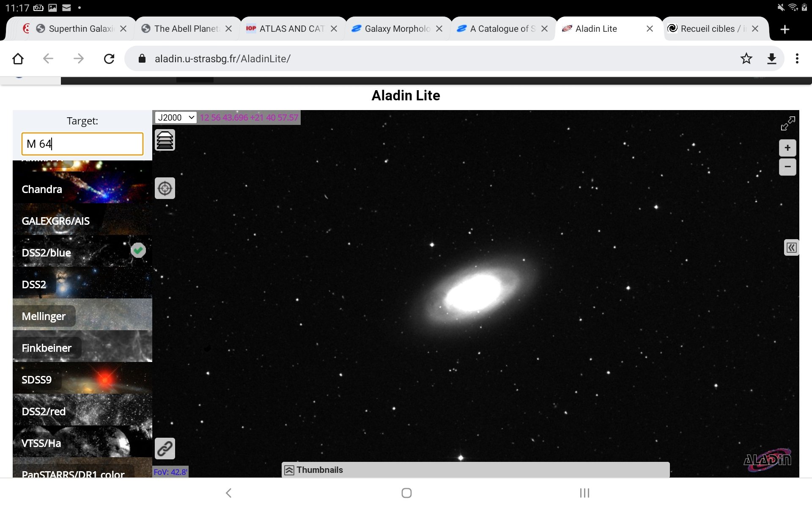Click the share link chain icon
The image size is (812, 508).
click(x=165, y=449)
